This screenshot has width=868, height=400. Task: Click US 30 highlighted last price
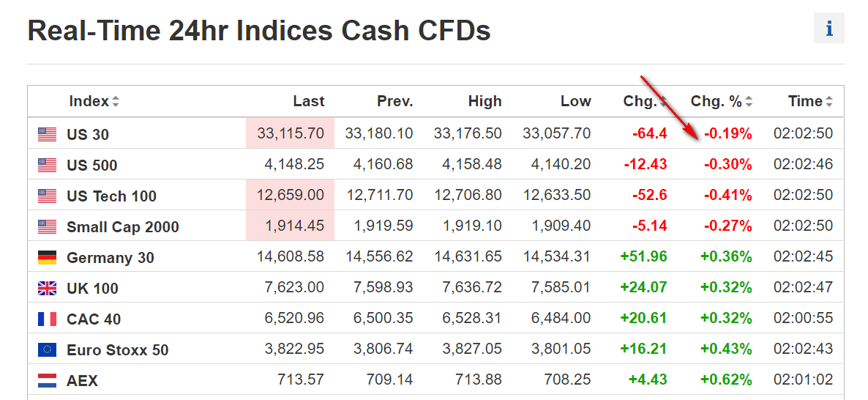pyautogui.click(x=291, y=133)
